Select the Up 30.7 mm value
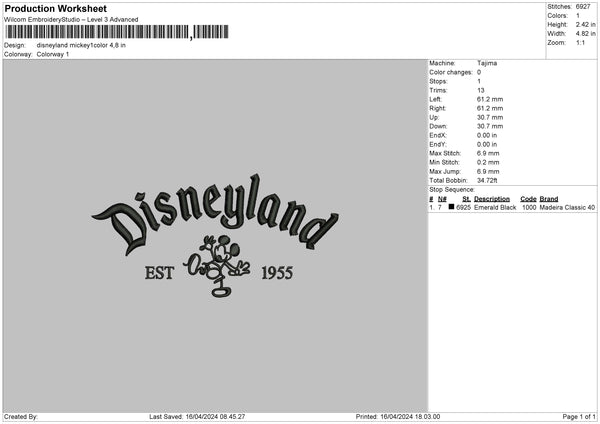The image size is (600, 424). click(x=490, y=117)
